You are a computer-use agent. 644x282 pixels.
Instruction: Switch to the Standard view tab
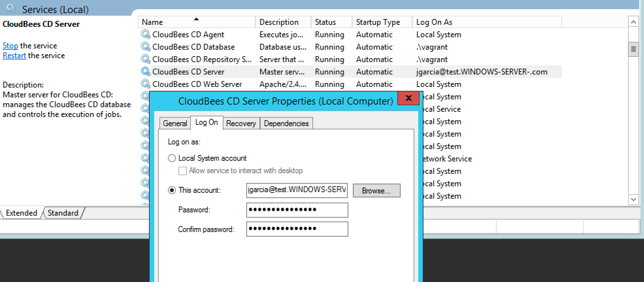[63, 213]
